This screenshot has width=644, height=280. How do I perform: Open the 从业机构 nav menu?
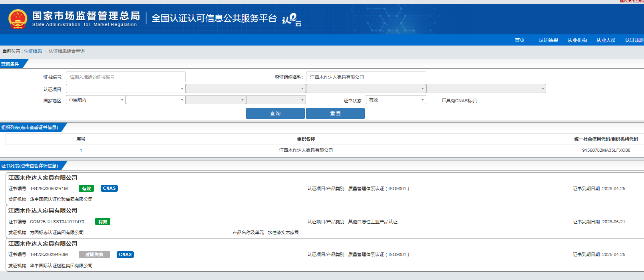577,40
